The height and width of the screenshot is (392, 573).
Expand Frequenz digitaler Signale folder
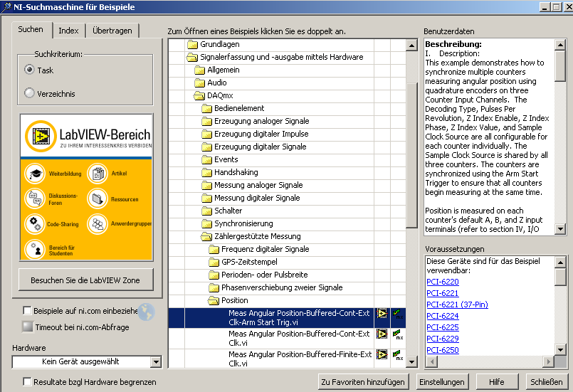click(214, 249)
